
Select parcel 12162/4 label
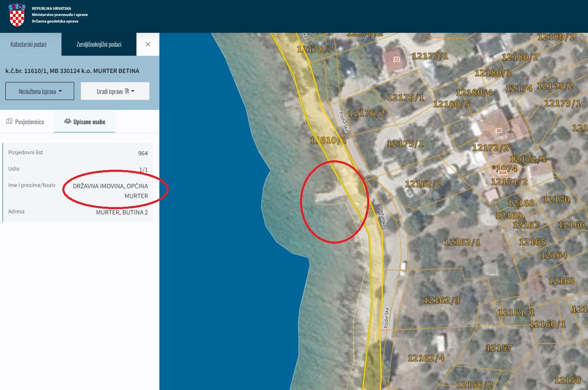pyautogui.click(x=426, y=358)
